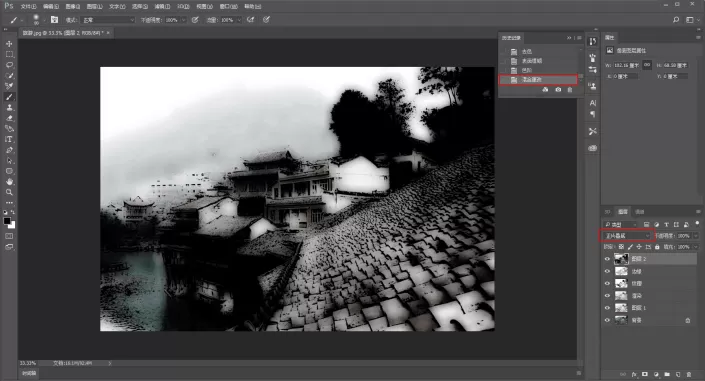Create a new layer icon
This screenshot has width=705, height=381.
click(x=678, y=374)
